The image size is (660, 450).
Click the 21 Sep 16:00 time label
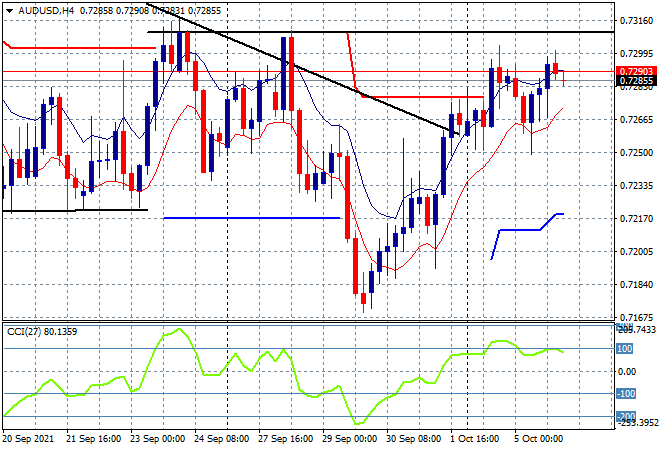tap(93, 439)
